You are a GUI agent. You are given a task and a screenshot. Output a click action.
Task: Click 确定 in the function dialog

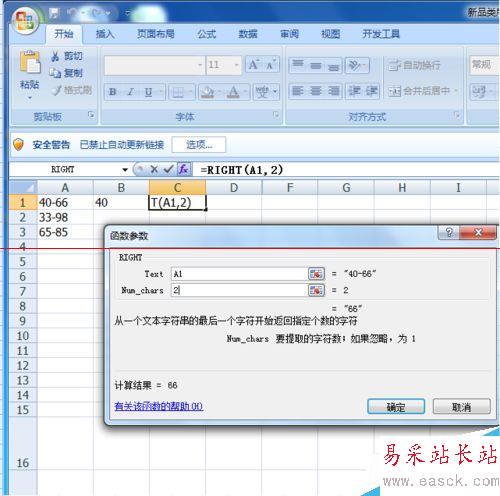[x=396, y=406]
